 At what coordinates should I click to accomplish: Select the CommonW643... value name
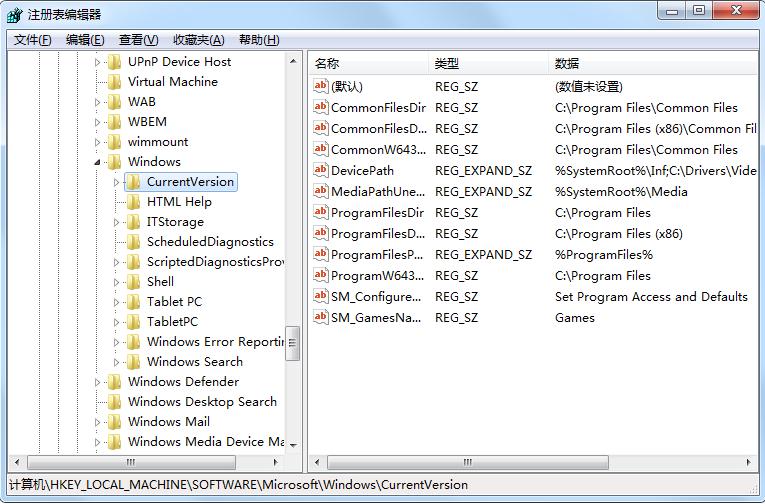[378, 150]
